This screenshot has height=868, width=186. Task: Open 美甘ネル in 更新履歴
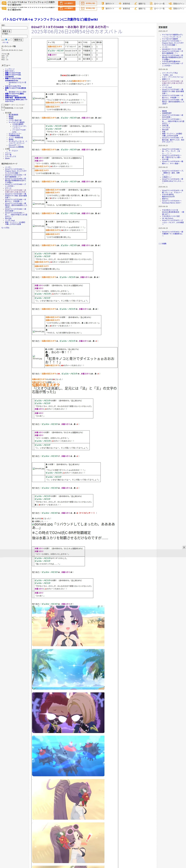click(165, 199)
